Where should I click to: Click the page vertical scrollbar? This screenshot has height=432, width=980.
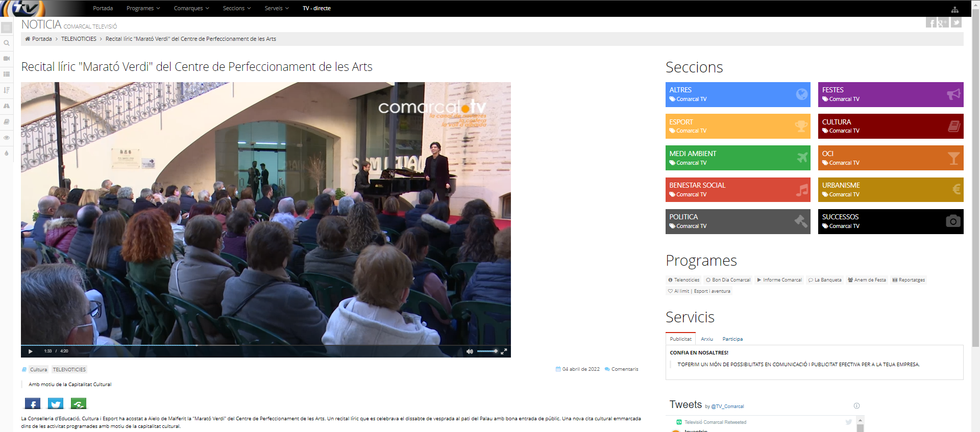point(975,179)
